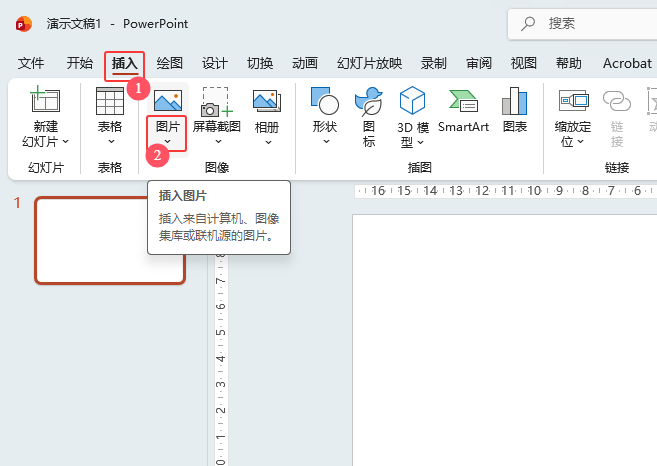Click the 幻灯片 group label at ribbon bottom
Image resolution: width=657 pixels, height=466 pixels.
coord(46,168)
